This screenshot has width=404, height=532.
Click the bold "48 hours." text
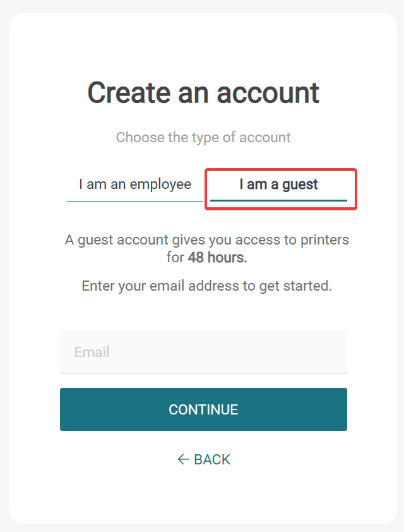tap(217, 258)
